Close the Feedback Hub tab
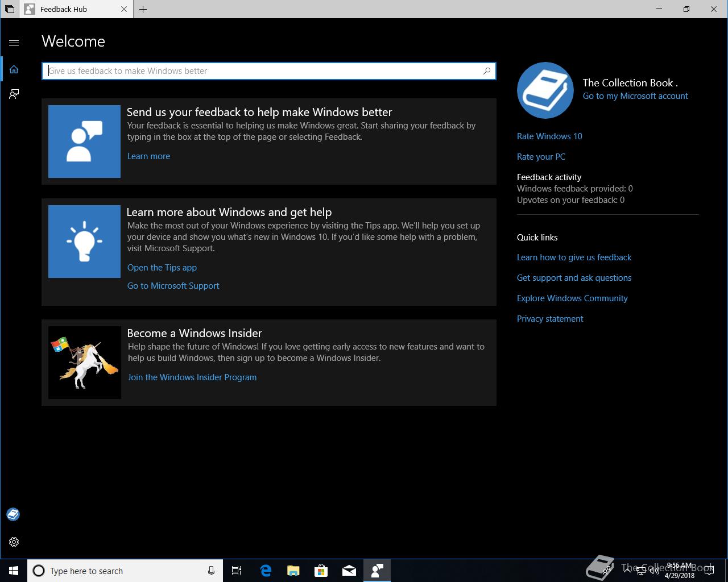 (124, 9)
